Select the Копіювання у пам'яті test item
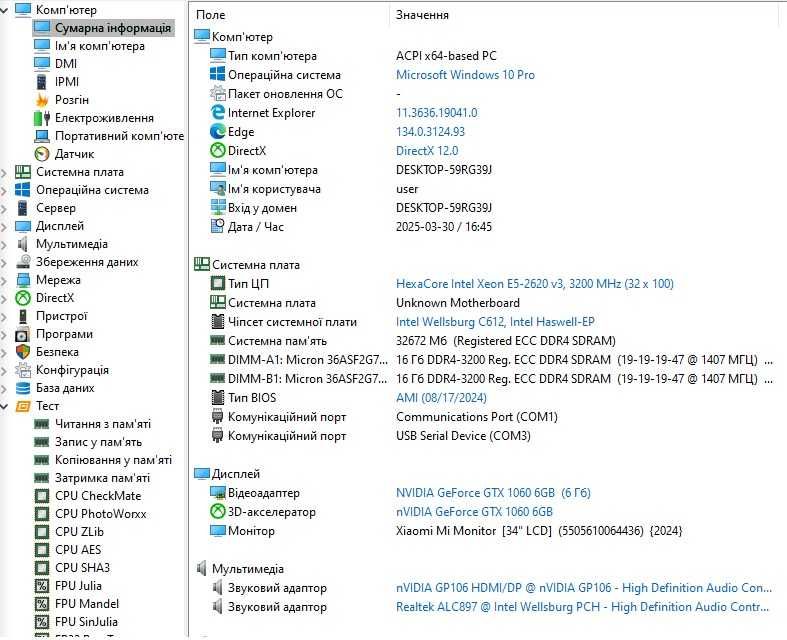 pyautogui.click(x=113, y=460)
